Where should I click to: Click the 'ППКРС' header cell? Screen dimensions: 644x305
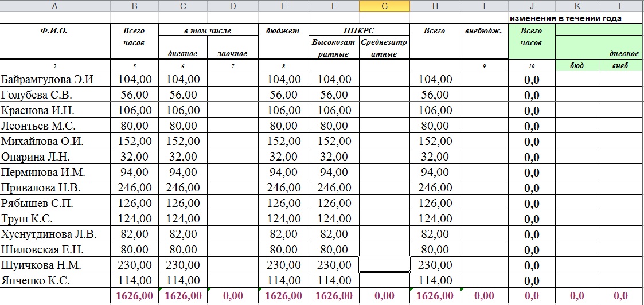(x=359, y=30)
